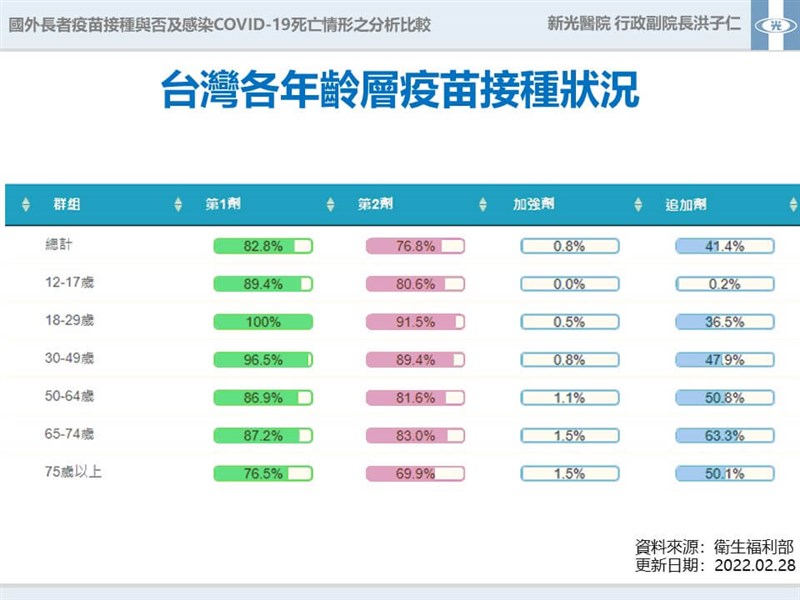Click the sort arrows just left of 第2劑
The image size is (800, 600).
(330, 205)
